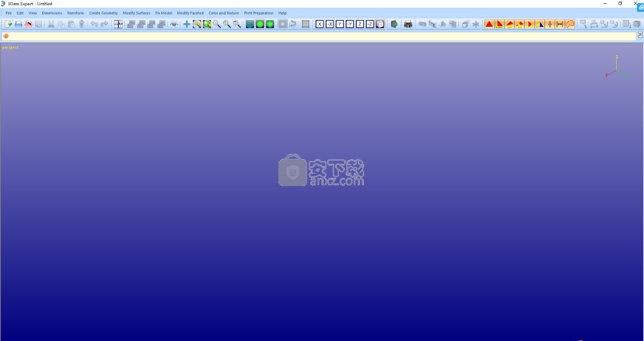Click the Open file (blue folder) icon
Image resolution: width=644 pixels, height=341 pixels.
click(x=19, y=24)
